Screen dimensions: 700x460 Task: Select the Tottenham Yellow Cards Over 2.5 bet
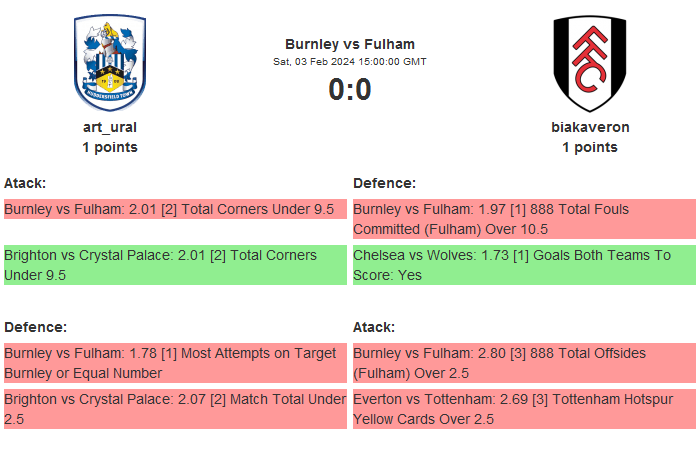[524, 409]
